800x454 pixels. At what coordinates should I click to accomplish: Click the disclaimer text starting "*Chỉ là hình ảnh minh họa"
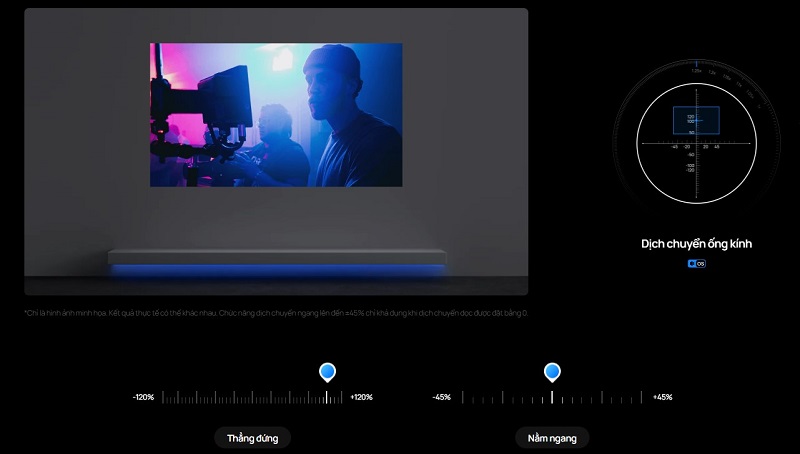[x=276, y=313]
